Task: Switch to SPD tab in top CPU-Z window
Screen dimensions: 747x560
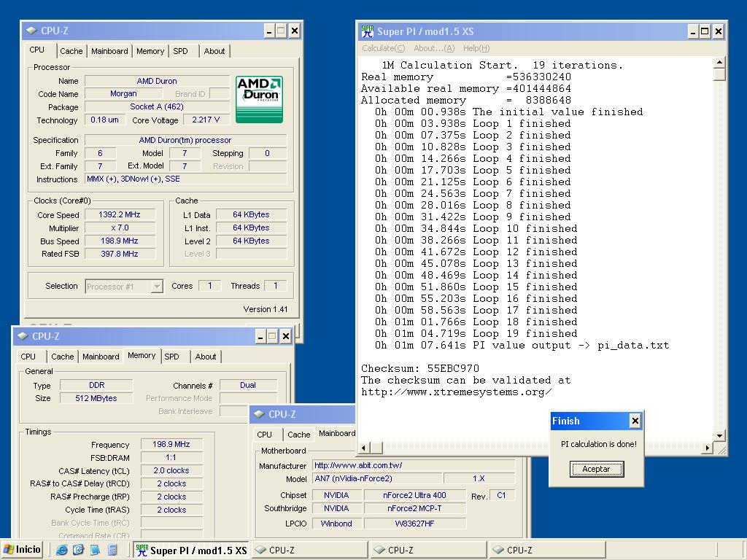Action: (181, 51)
